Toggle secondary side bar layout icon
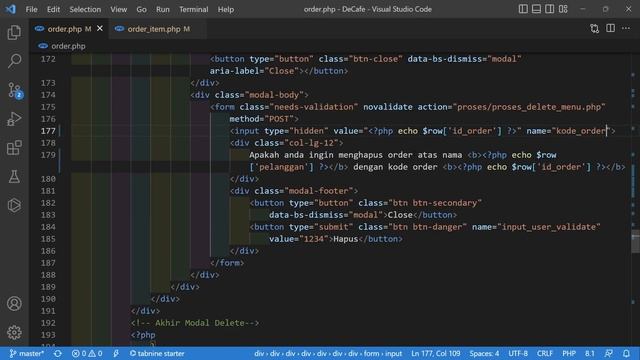This screenshot has height=360, width=640. (x=550, y=9)
